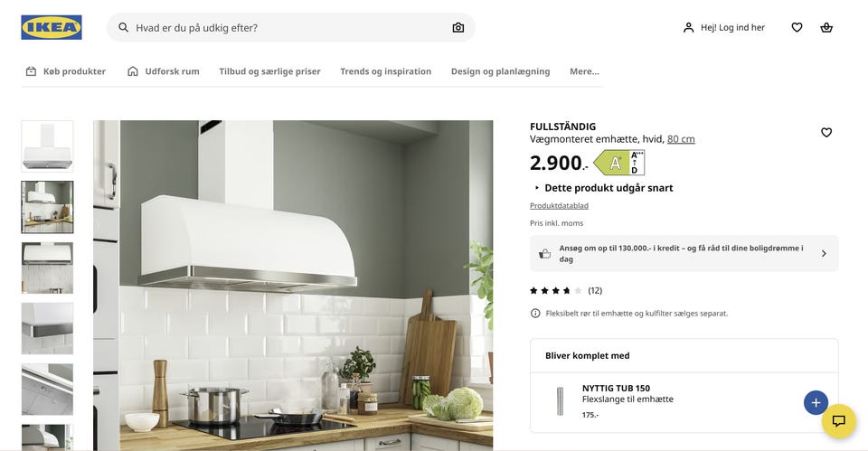Click the info icon beside Fleksibelt rør note

[x=535, y=314]
